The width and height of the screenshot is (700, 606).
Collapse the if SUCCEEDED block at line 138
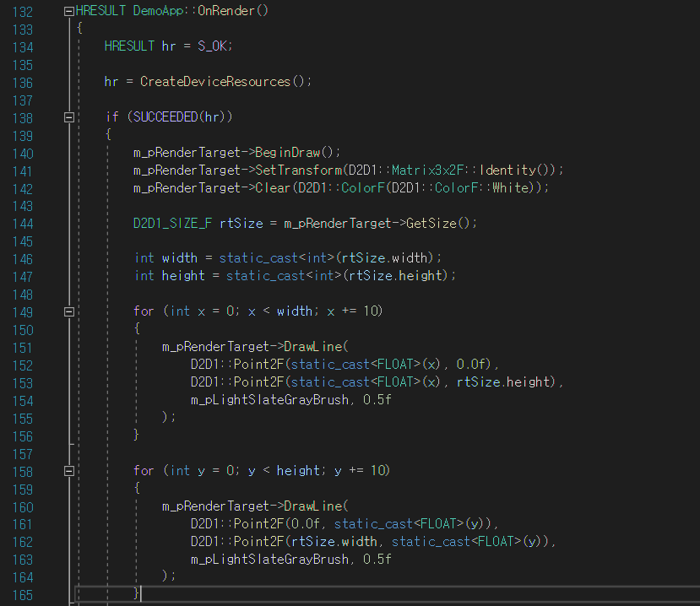click(x=69, y=117)
